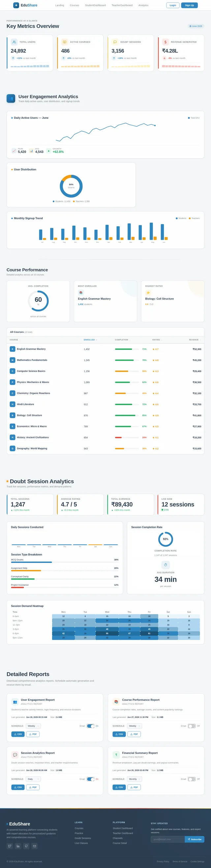Click the Login button
Image resolution: width=211 pixels, height=868 pixels.
tap(173, 5)
